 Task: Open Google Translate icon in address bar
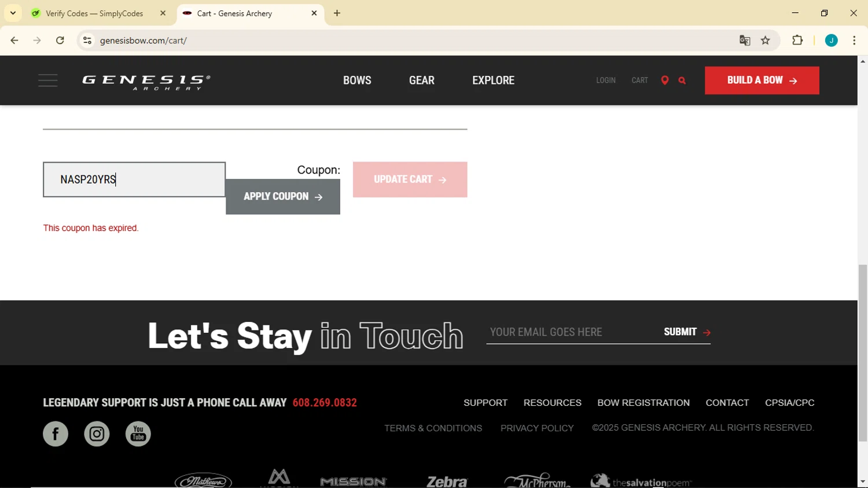pos(745,41)
